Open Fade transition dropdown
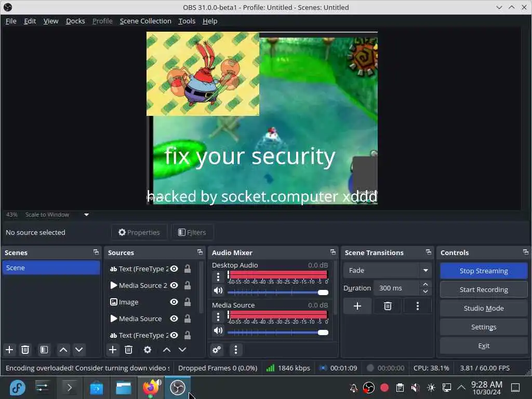This screenshot has height=399, width=532. 388,270
